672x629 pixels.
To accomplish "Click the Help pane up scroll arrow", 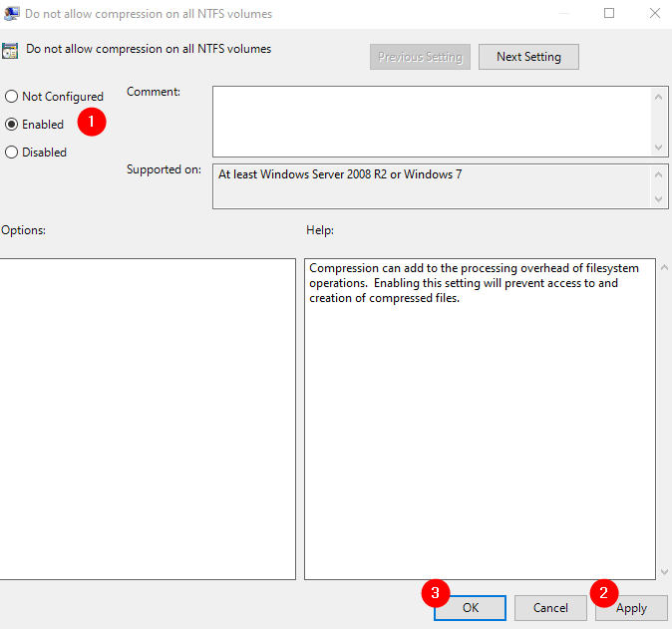I will pyautogui.click(x=664, y=268).
